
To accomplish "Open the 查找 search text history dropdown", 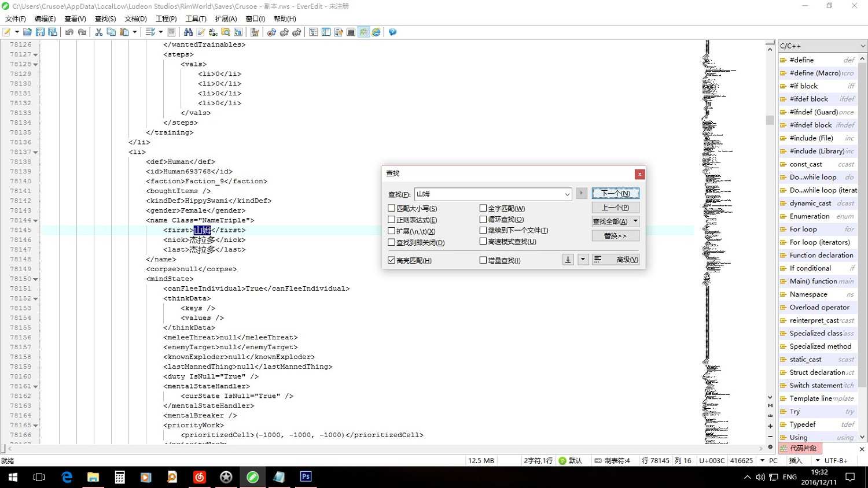I will [567, 194].
